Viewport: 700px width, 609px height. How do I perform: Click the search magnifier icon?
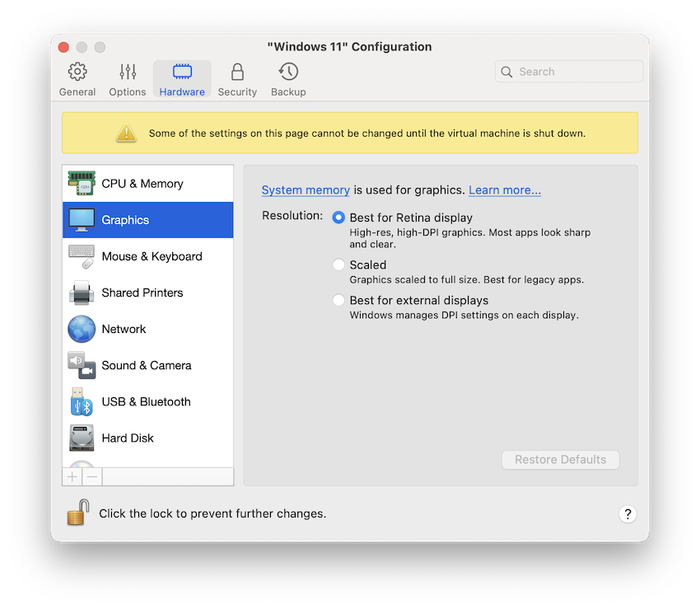click(506, 72)
